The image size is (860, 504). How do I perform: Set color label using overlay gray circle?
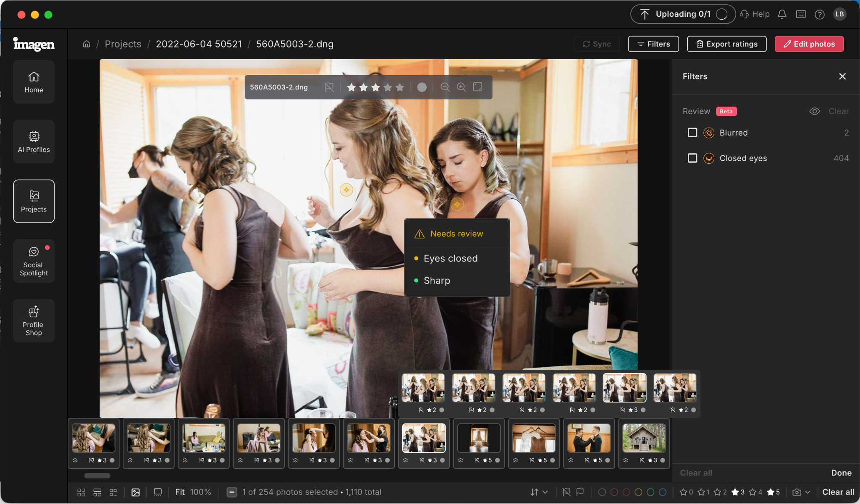click(x=422, y=87)
